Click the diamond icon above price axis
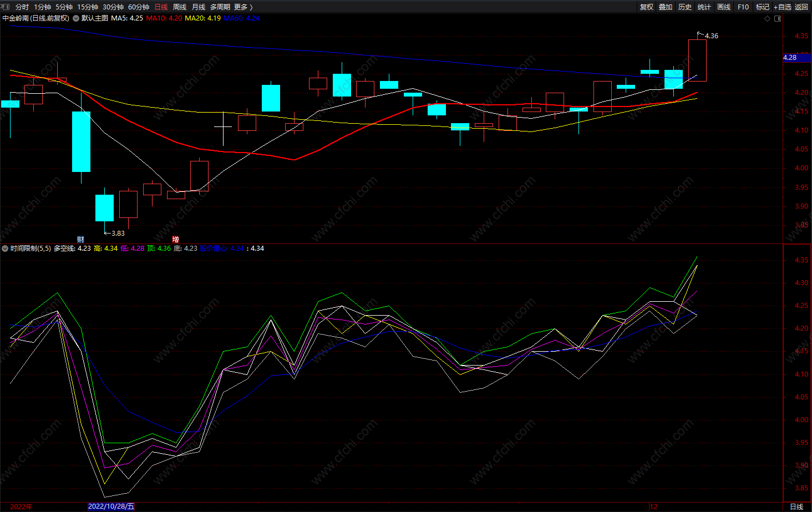Screen dimensions: 812x512 tap(768, 18)
